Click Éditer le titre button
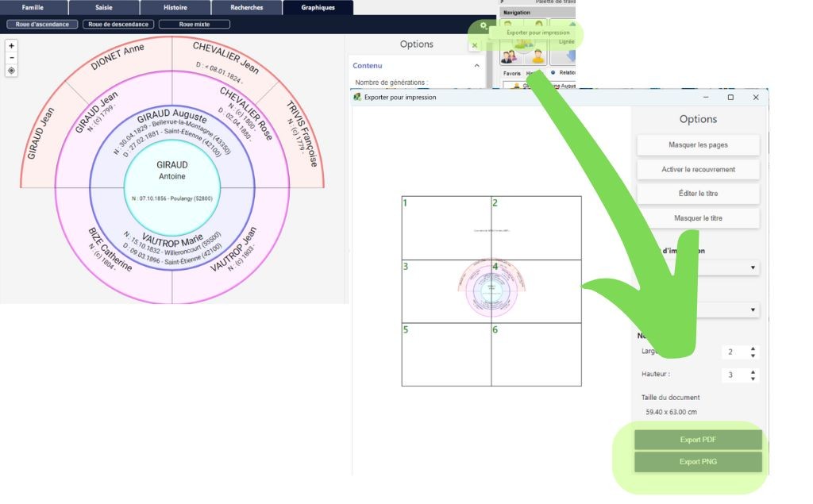 coord(698,194)
